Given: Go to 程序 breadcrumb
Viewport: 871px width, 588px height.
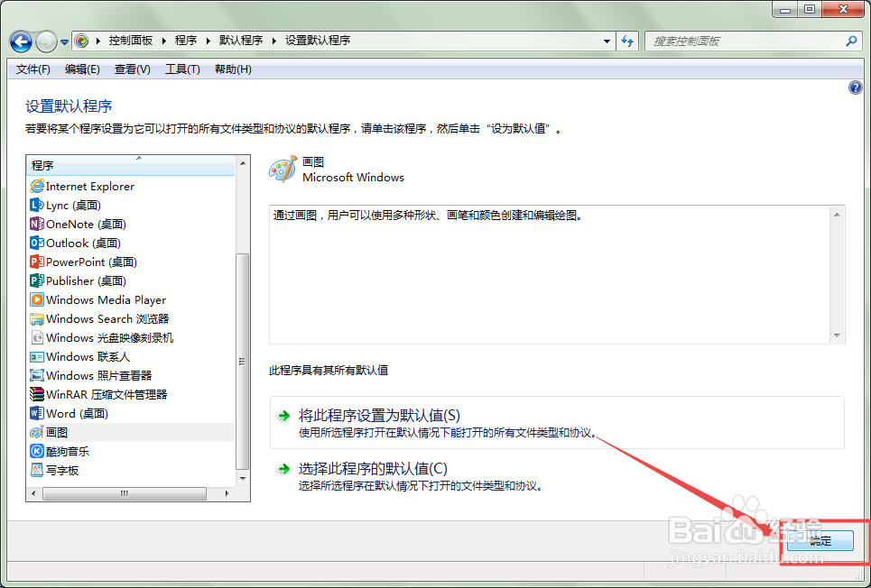Looking at the screenshot, I should [x=186, y=41].
